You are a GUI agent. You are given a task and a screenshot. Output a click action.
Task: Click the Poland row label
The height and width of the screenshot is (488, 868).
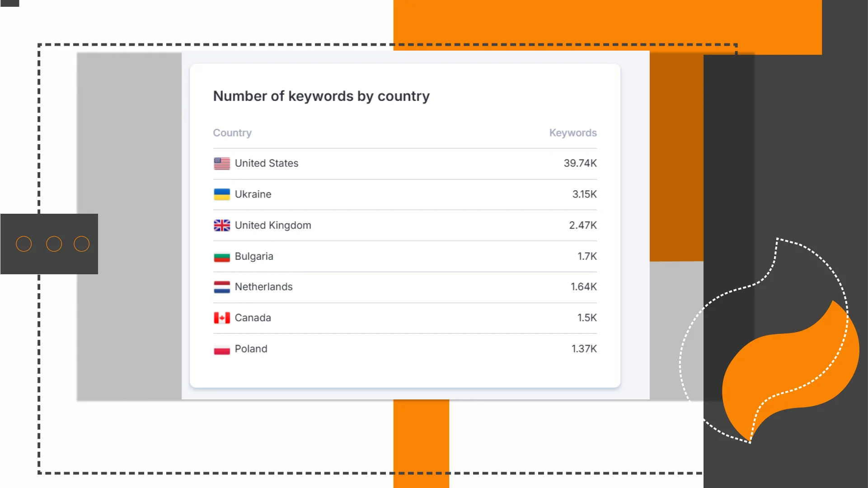point(251,349)
